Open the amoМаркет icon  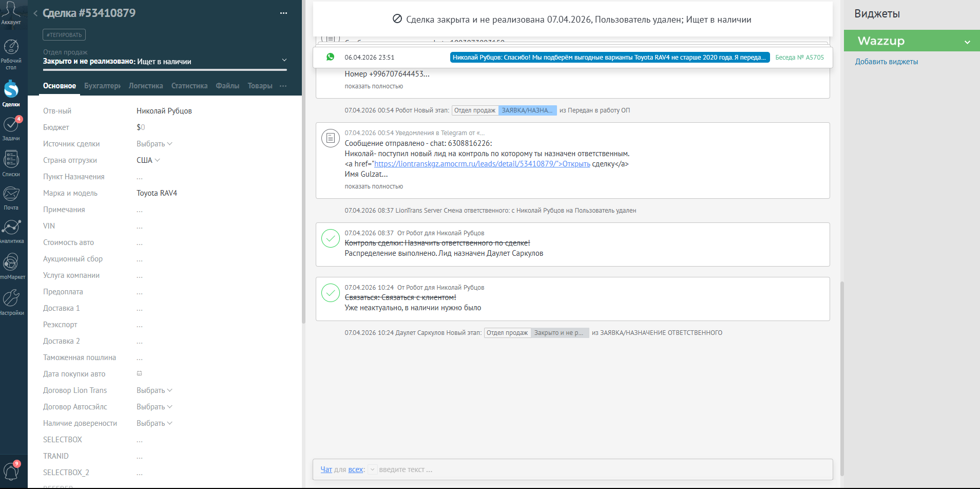coord(11,262)
